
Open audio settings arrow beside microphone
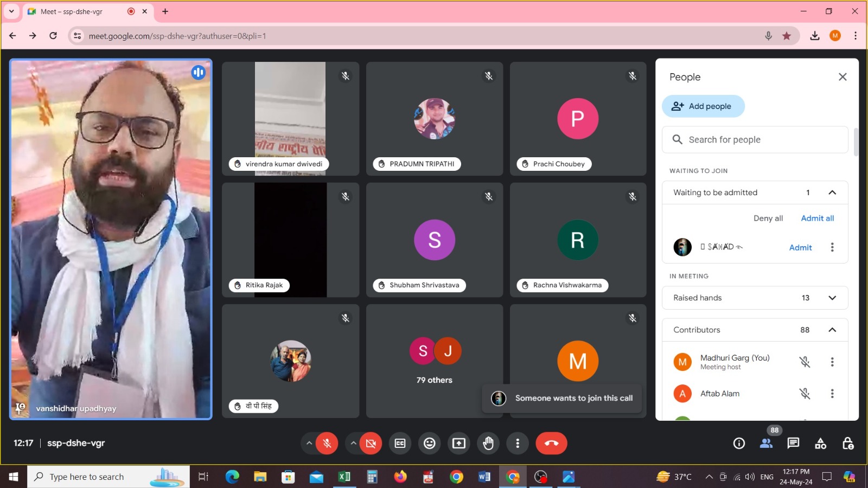(x=309, y=444)
